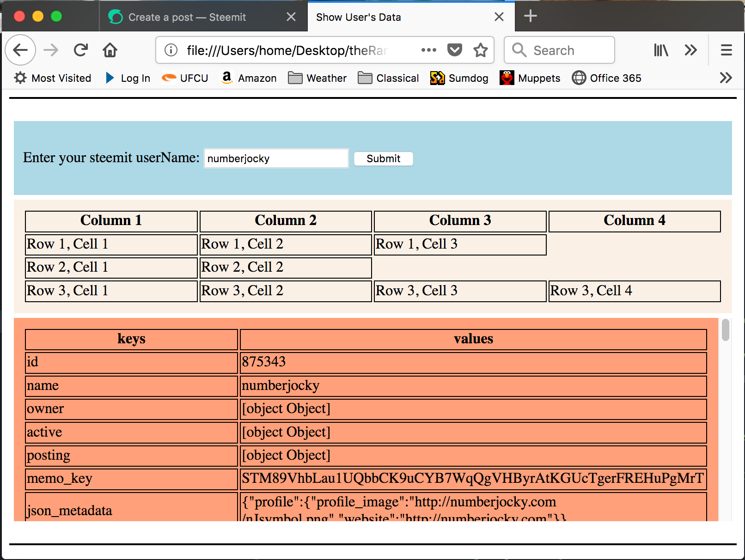745x560 pixels.
Task: Open the page actions three-dots menu
Action: click(x=429, y=50)
